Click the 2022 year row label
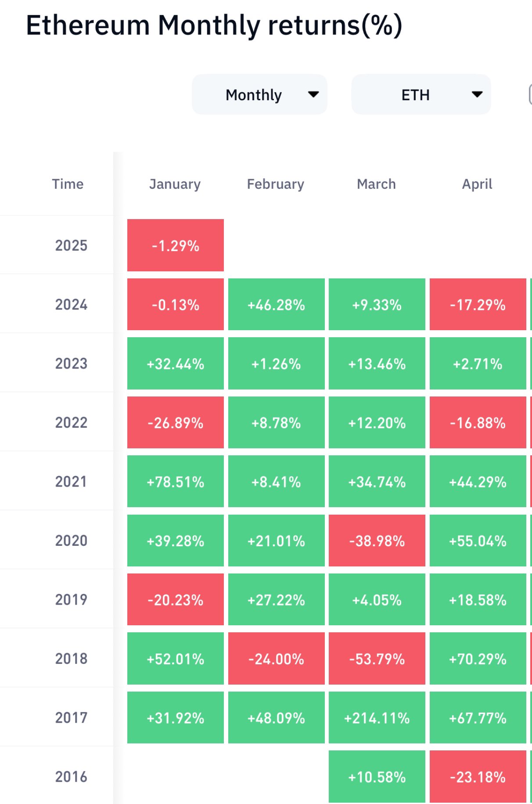Viewport: 532px width, 804px height. pos(71,422)
